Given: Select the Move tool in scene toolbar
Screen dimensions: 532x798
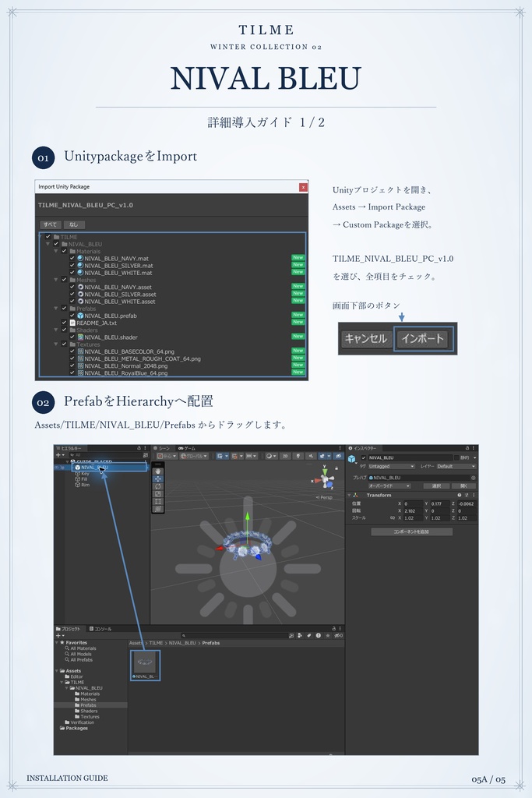Looking at the screenshot, I should (158, 479).
